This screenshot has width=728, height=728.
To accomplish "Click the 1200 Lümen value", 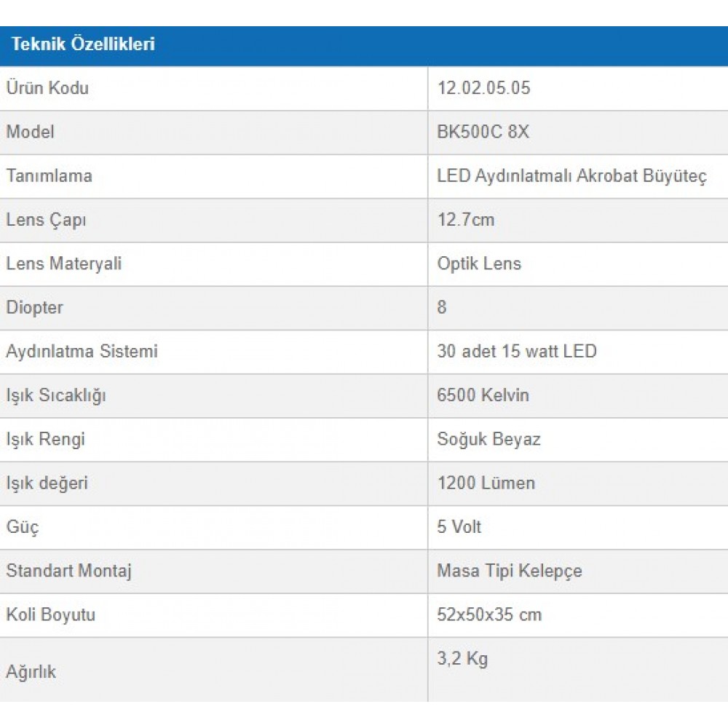I will point(486,483).
